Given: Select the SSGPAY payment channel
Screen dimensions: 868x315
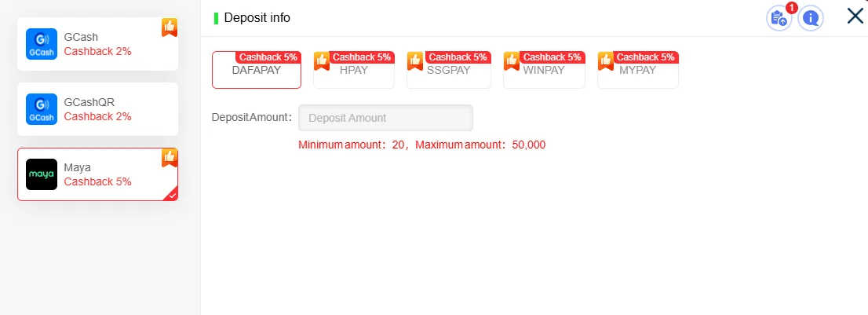Looking at the screenshot, I should tap(448, 70).
